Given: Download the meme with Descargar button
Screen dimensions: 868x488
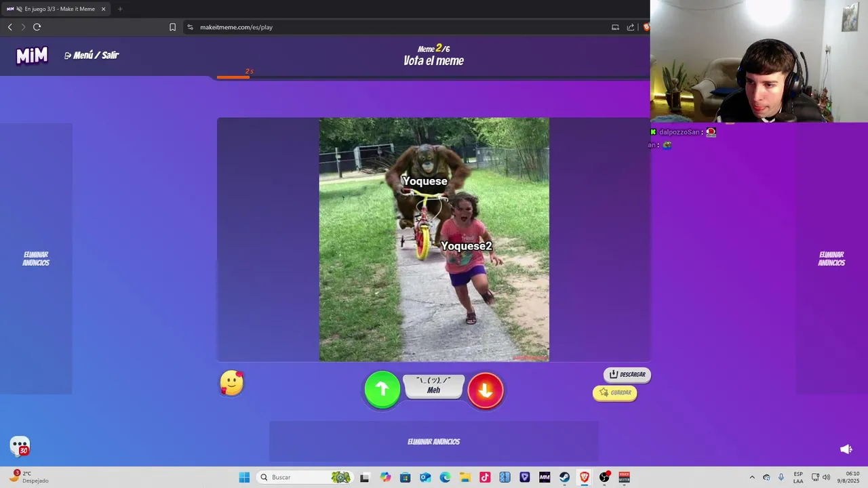Looking at the screenshot, I should (x=627, y=374).
